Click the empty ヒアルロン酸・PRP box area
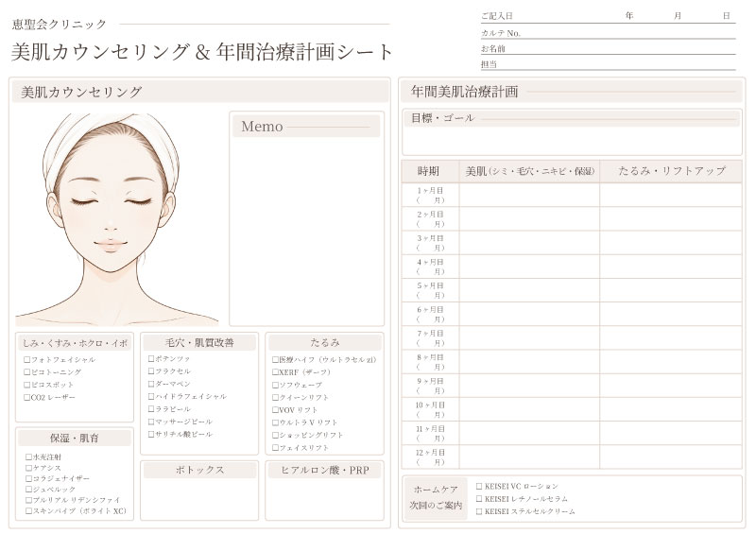The height and width of the screenshot is (534, 756). (x=324, y=499)
